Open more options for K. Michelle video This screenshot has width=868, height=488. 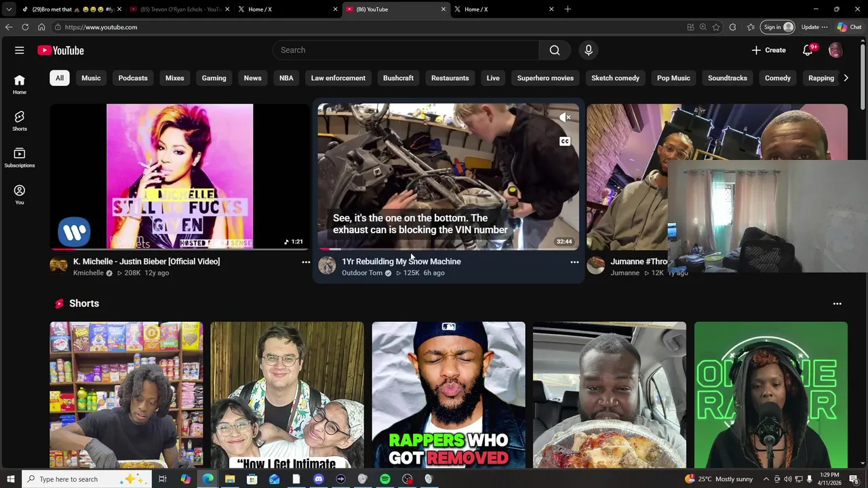click(306, 262)
